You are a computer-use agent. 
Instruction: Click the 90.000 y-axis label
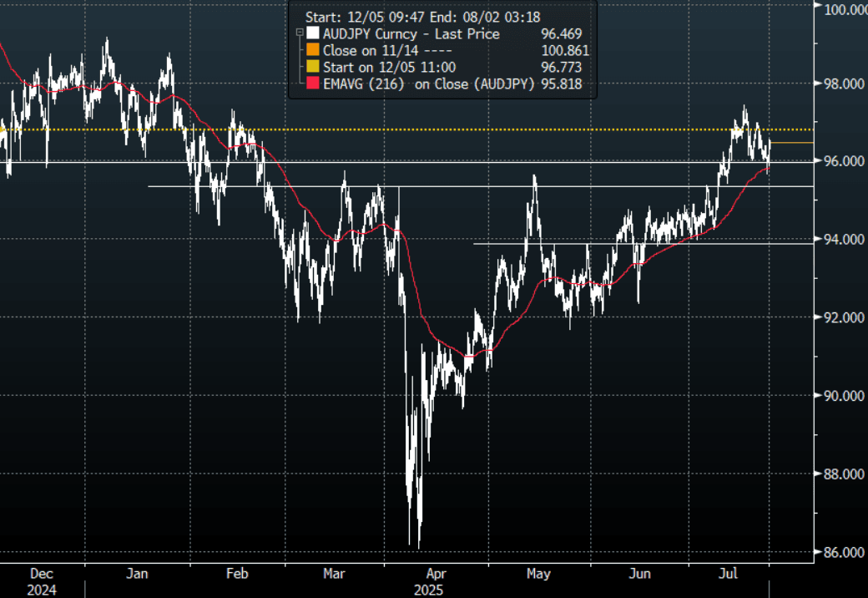click(844, 395)
